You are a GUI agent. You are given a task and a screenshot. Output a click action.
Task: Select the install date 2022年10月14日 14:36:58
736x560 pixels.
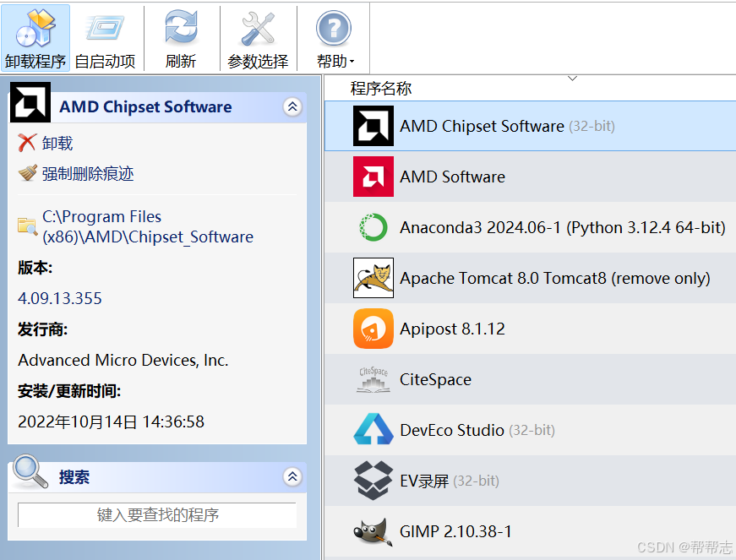[x=111, y=421]
